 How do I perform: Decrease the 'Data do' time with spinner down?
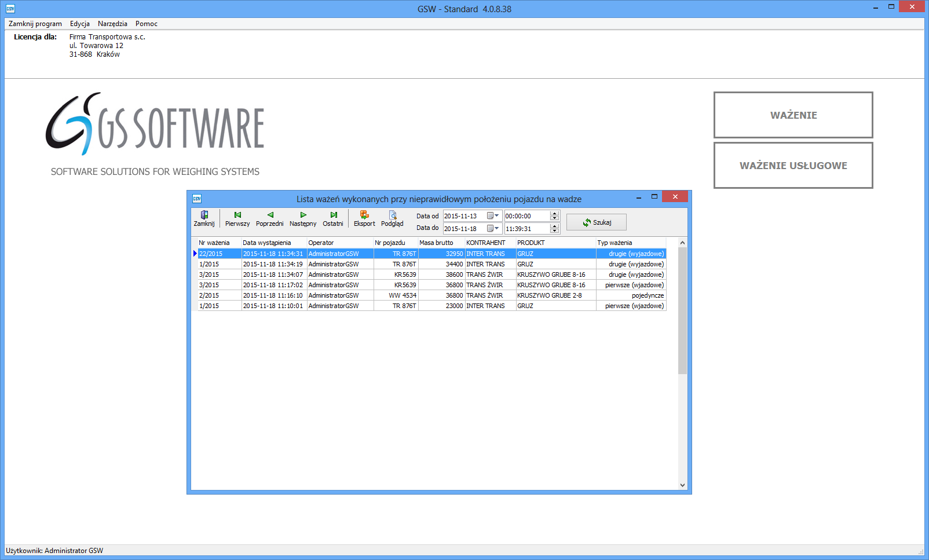(x=554, y=231)
